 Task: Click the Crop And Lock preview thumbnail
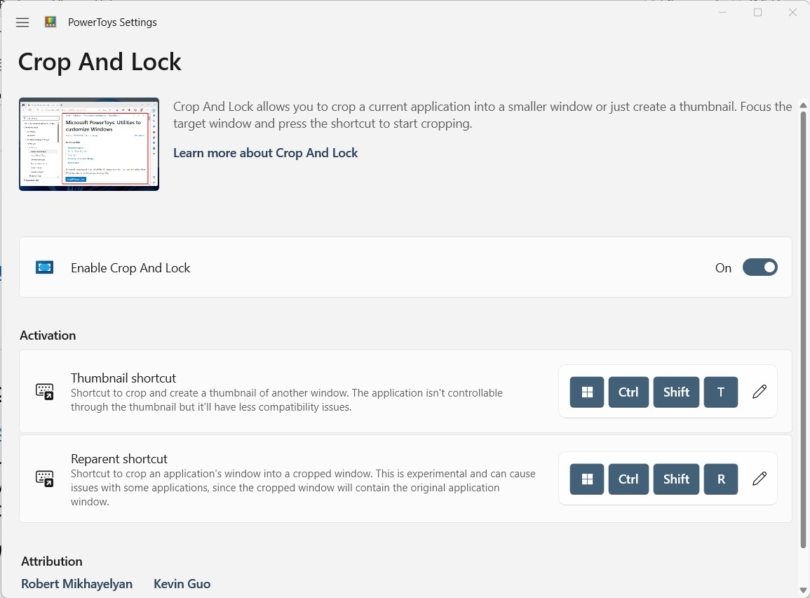click(x=89, y=143)
